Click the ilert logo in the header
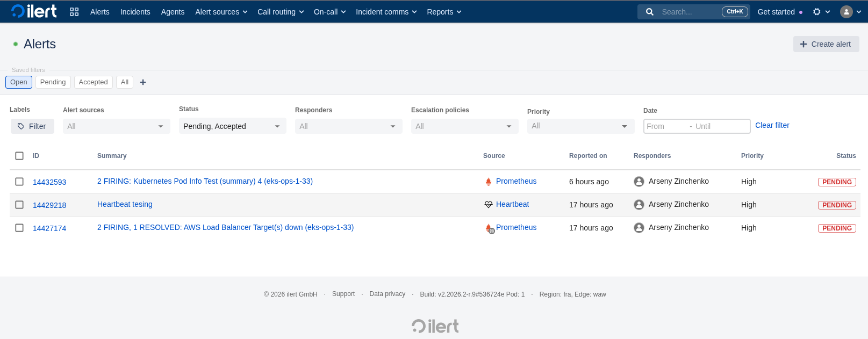This screenshot has height=339, width=868. pos(34,11)
